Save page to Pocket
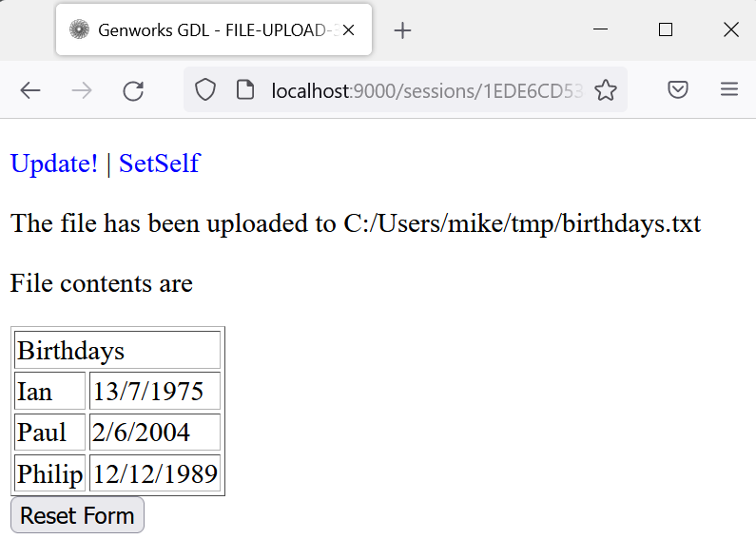Image resolution: width=756 pixels, height=539 pixels. [678, 89]
